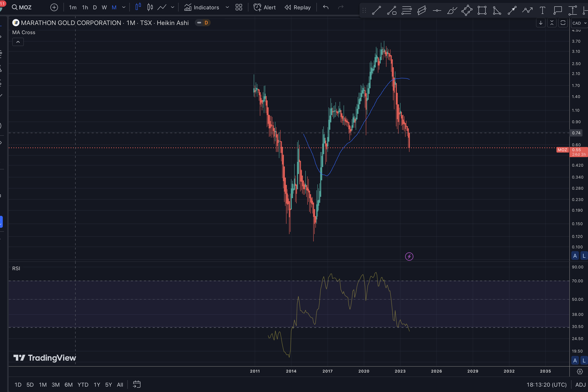Open the Indicators dialog
This screenshot has height=392, width=588.
click(x=202, y=8)
